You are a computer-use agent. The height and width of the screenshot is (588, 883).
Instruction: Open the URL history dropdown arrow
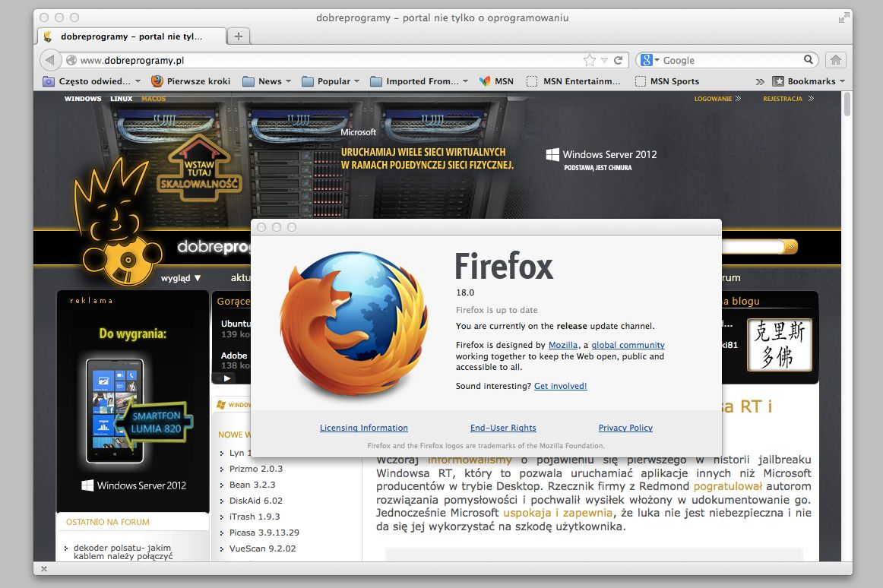tap(604, 60)
